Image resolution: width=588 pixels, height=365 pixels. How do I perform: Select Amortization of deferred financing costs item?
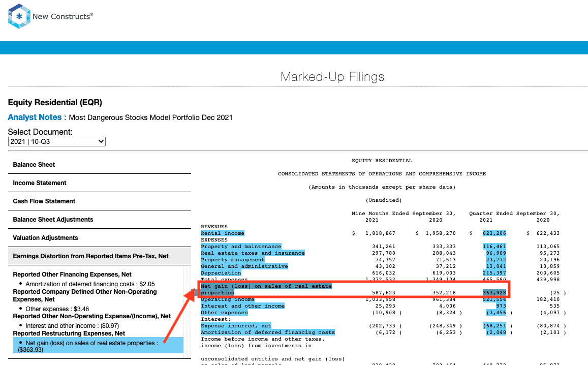click(x=90, y=284)
